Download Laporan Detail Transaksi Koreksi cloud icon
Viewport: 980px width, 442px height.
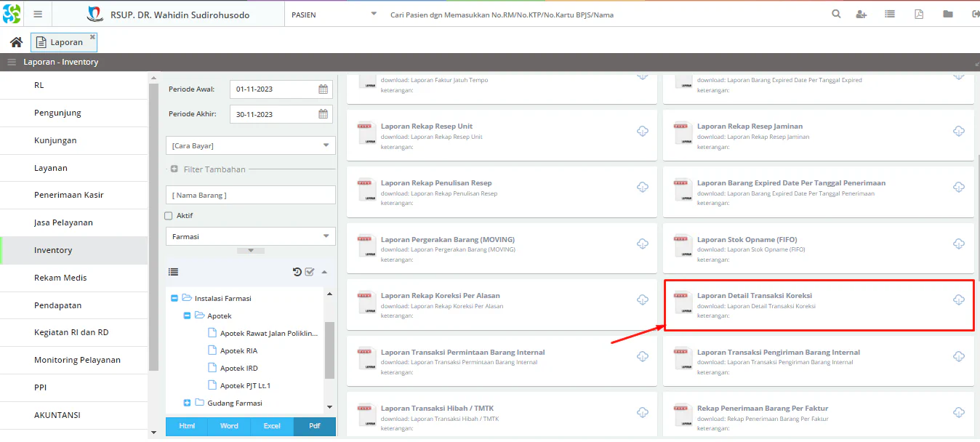click(959, 300)
